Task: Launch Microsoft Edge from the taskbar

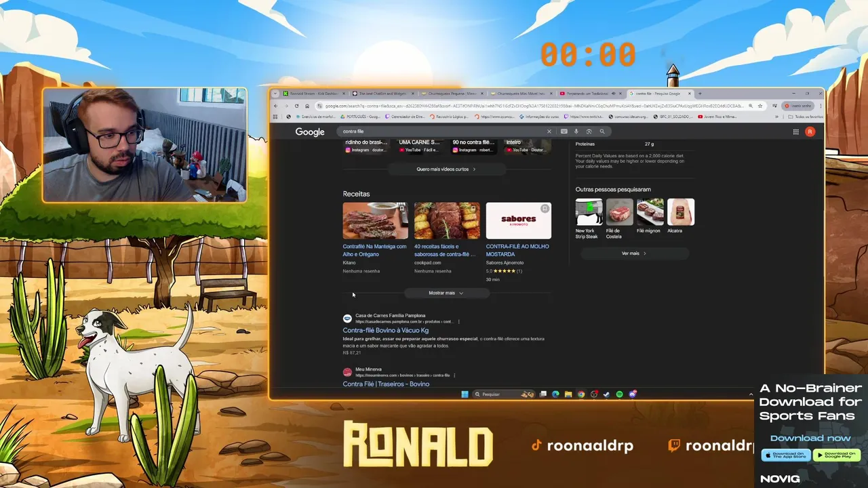Action: (x=555, y=394)
